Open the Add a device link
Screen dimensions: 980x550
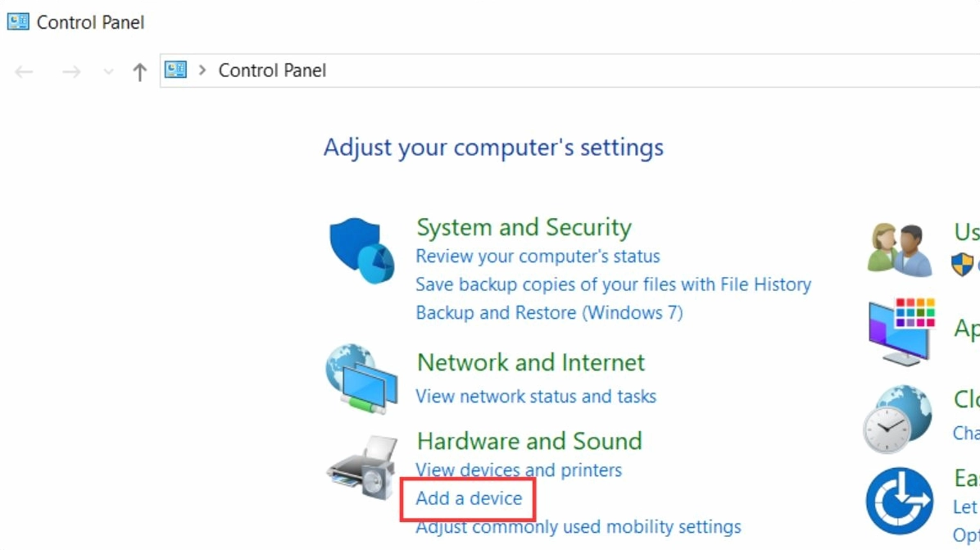(x=468, y=498)
